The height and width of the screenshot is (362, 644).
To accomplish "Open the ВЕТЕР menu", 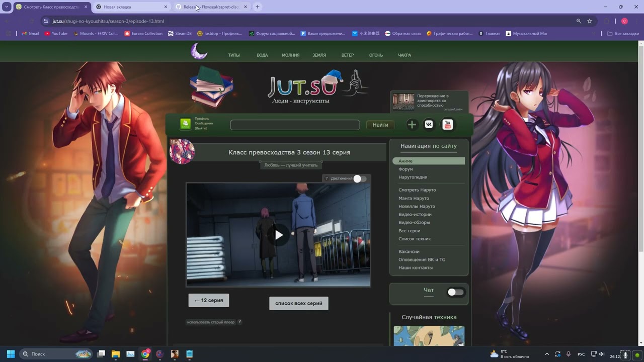I will [348, 55].
